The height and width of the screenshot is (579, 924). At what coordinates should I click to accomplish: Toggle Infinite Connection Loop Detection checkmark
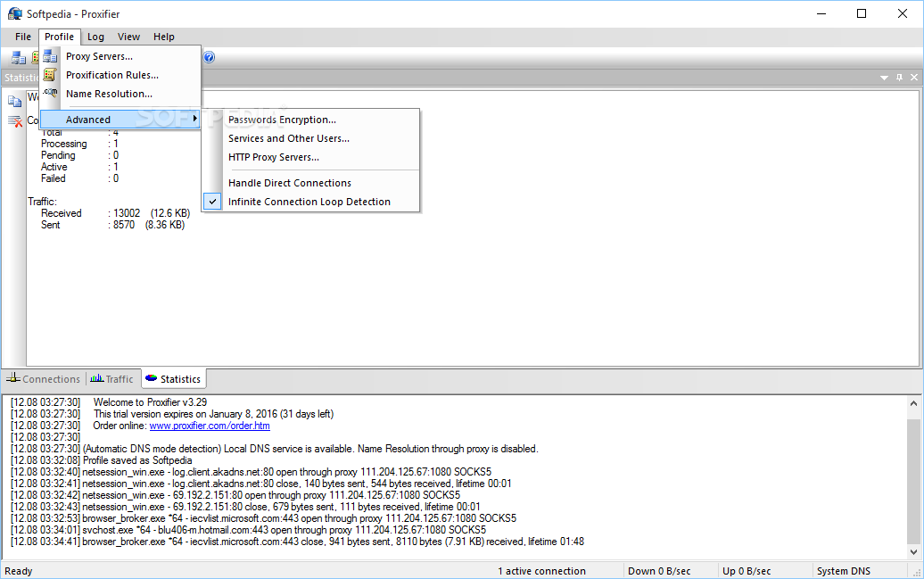(x=212, y=202)
